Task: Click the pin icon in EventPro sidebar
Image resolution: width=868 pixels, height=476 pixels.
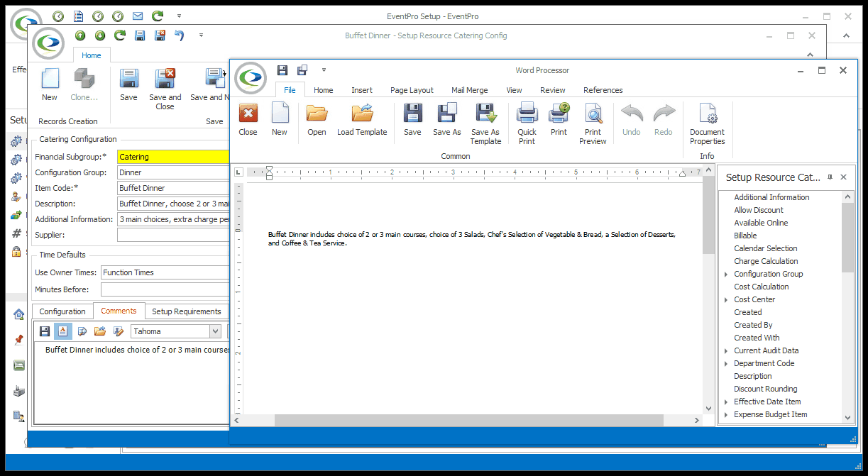Action: click(x=19, y=340)
